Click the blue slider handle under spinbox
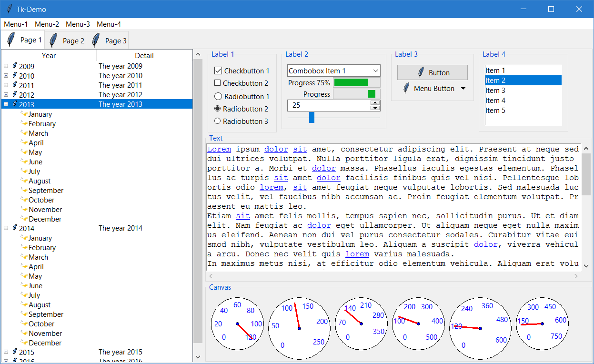This screenshot has height=364, width=594. 312,117
